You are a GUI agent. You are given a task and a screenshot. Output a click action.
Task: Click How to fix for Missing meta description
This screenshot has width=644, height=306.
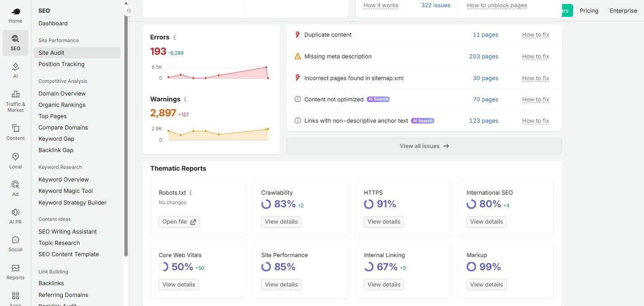click(x=536, y=56)
